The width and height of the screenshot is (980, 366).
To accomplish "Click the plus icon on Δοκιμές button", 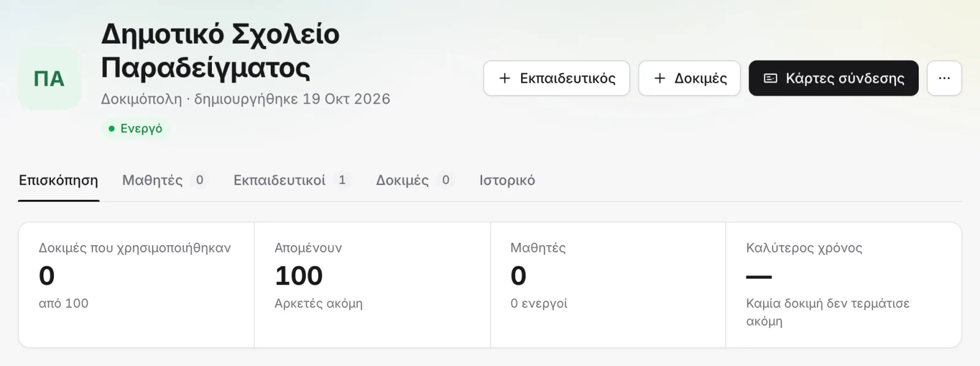I will (660, 78).
